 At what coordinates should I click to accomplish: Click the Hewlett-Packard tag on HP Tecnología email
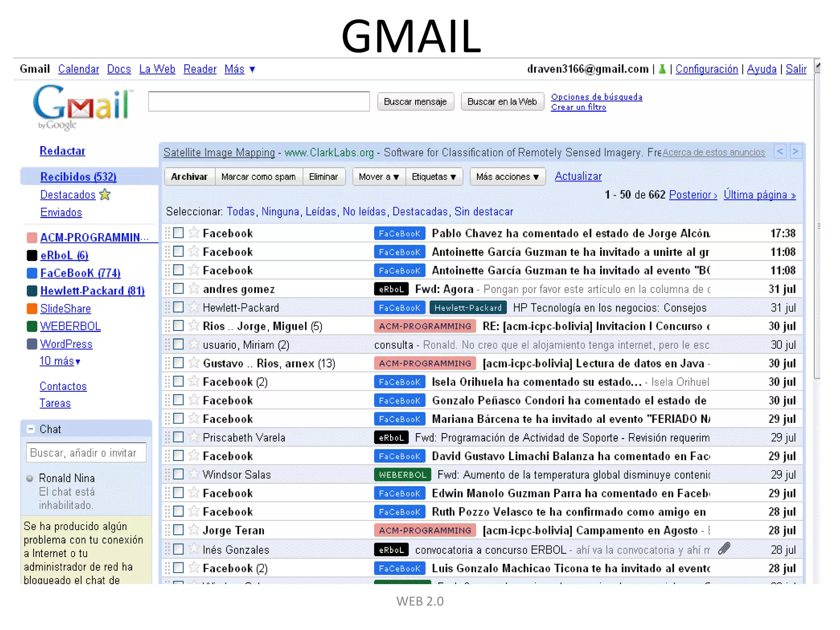point(468,308)
